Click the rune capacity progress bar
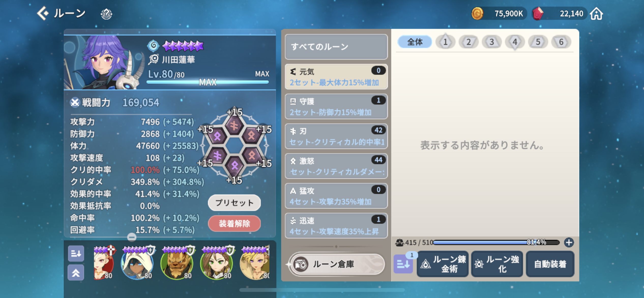644x298 pixels. pyautogui.click(x=496, y=242)
